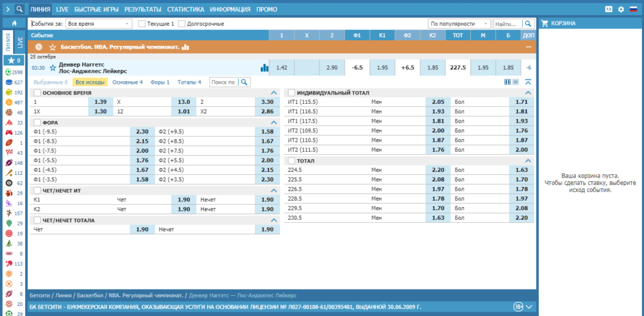644x316 pixels.
Task: Collapse ИНДИВИДУАЛЬНЫЙ ТОТАЛ section chevron
Action: (528, 93)
